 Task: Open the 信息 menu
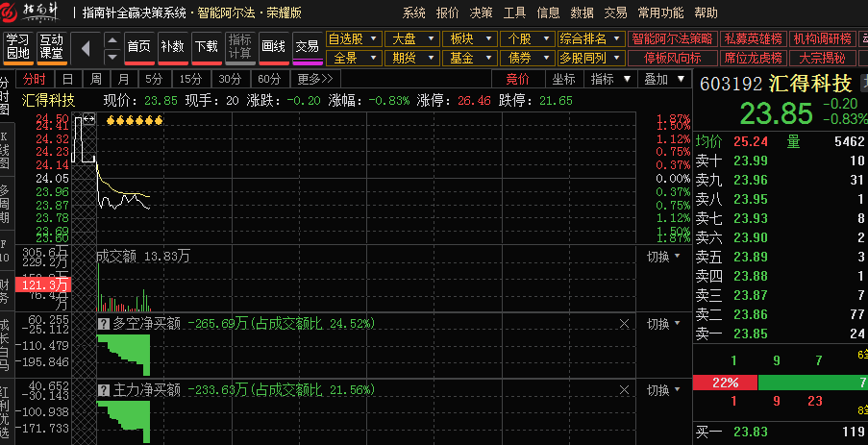(x=549, y=12)
